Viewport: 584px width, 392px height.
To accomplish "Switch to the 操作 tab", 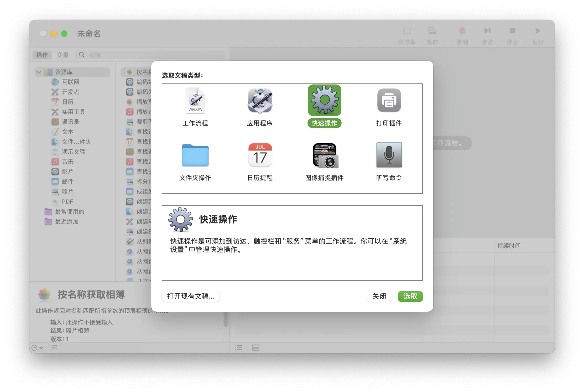I will [42, 55].
